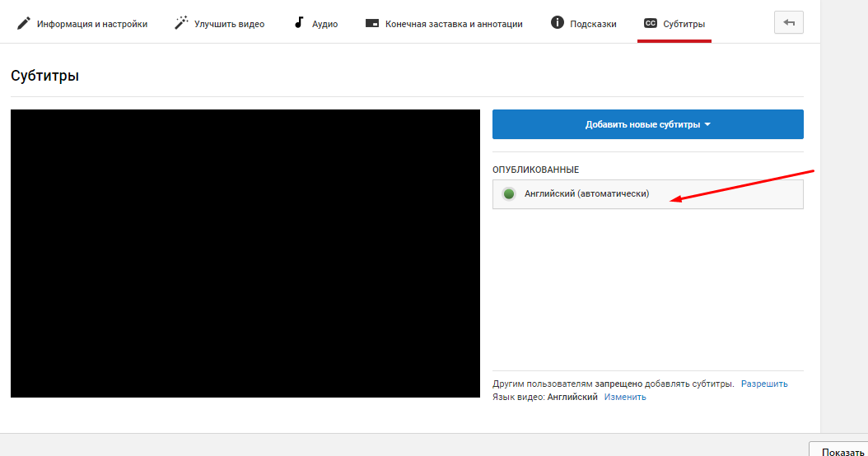Switch to the Улучшить видео tab
The width and height of the screenshot is (868, 456).
(x=219, y=24)
